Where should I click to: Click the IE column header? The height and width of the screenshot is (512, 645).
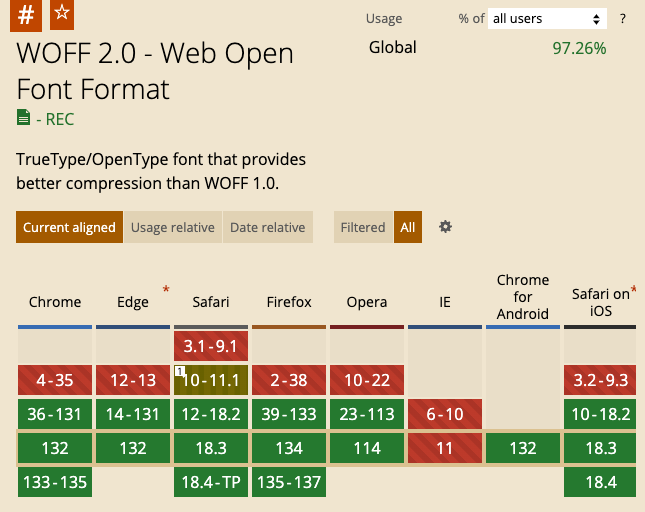click(445, 302)
